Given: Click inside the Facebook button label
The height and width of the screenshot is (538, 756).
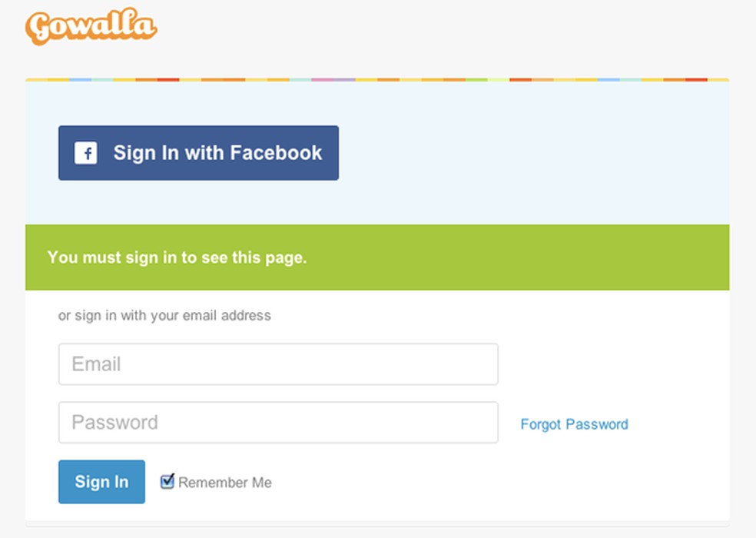Looking at the screenshot, I should (x=217, y=153).
